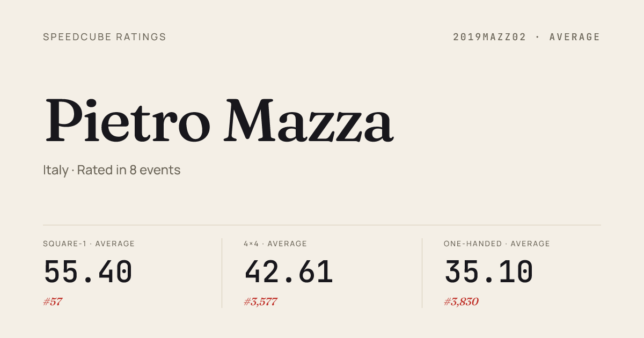Click the #57 rank under Square-1

pos(53,302)
